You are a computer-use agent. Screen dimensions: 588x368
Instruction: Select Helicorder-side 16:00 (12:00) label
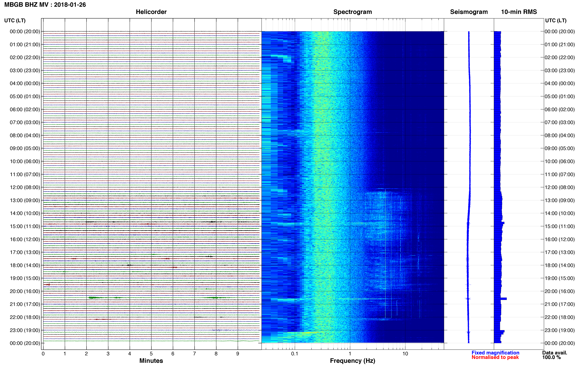click(25, 239)
